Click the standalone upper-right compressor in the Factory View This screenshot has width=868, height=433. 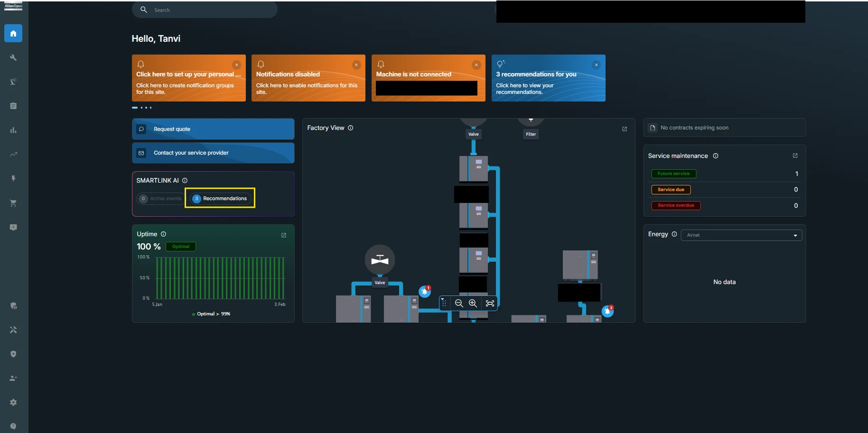(580, 265)
